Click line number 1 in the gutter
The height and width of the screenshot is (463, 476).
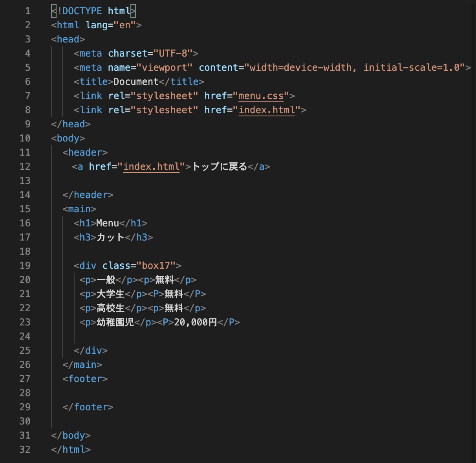27,11
